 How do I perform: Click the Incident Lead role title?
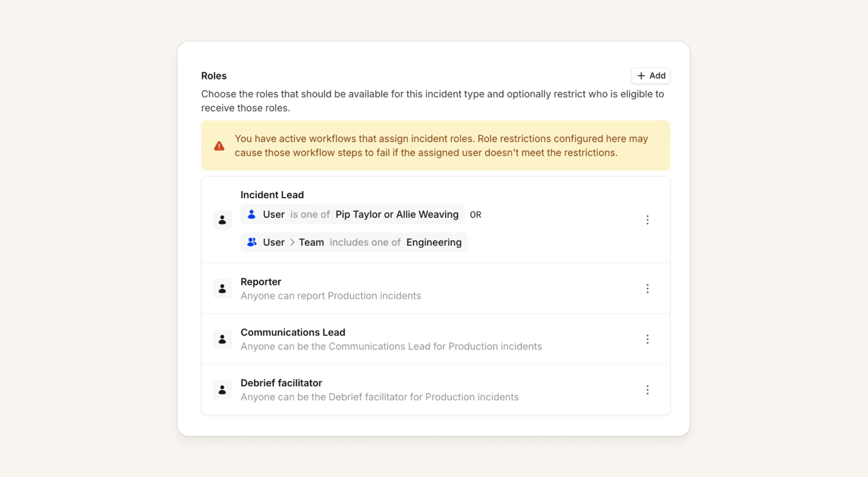[x=272, y=195]
